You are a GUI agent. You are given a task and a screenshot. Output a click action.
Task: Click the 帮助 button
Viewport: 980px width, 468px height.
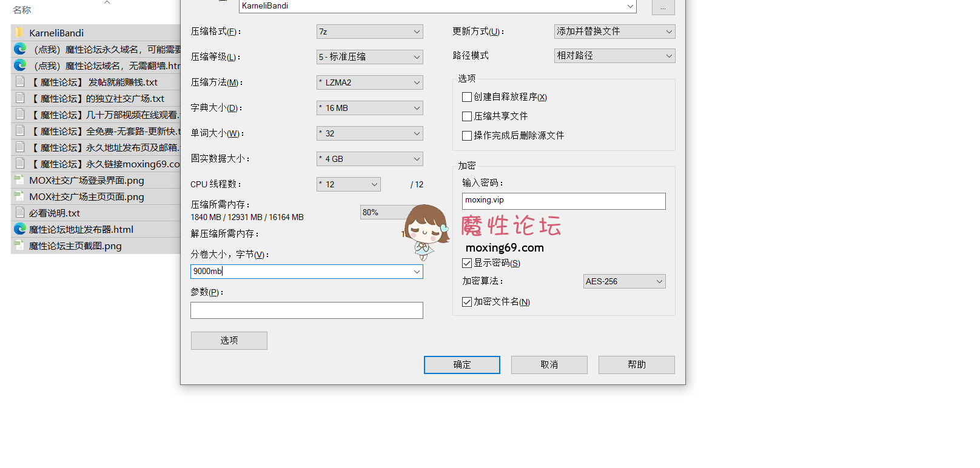click(637, 365)
